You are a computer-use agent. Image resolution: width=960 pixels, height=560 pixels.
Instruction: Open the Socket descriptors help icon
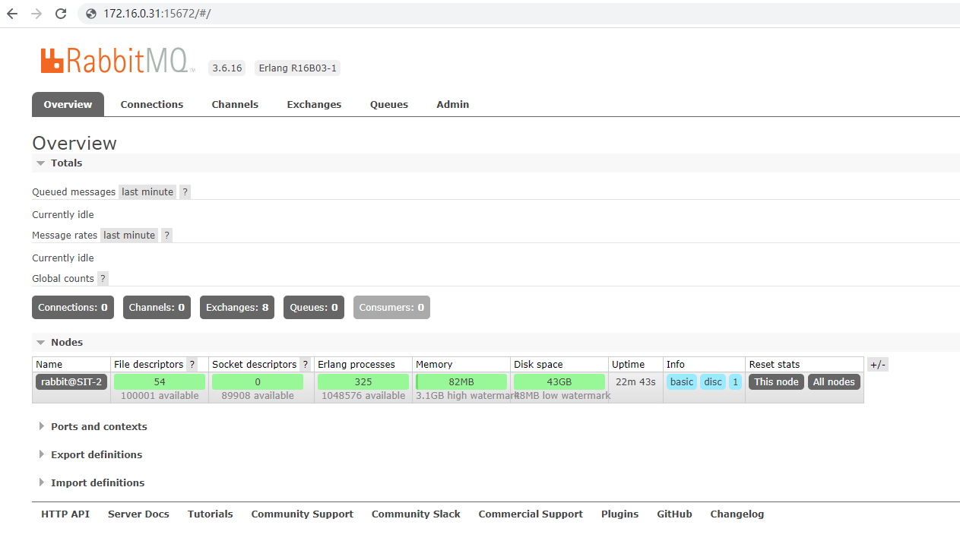[306, 364]
